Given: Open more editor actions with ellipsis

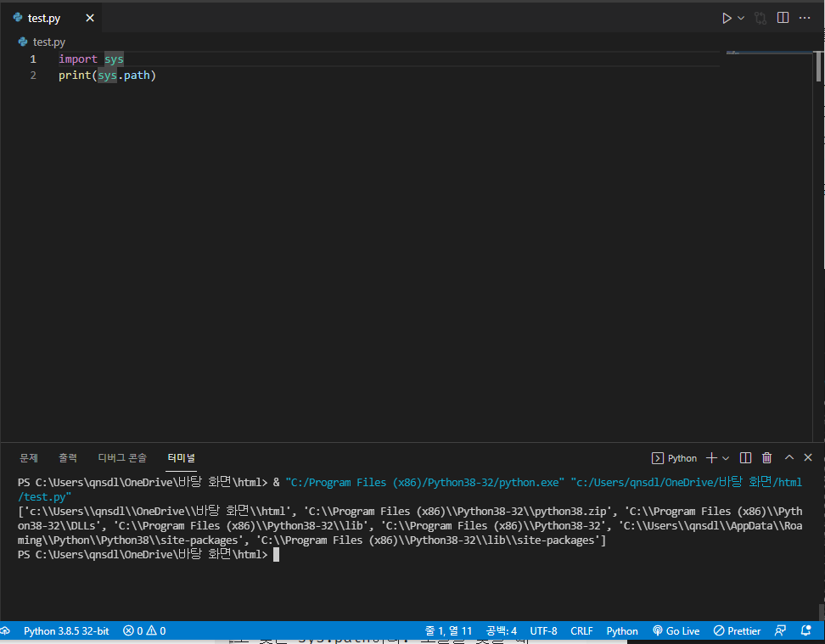Looking at the screenshot, I should click(x=805, y=17).
